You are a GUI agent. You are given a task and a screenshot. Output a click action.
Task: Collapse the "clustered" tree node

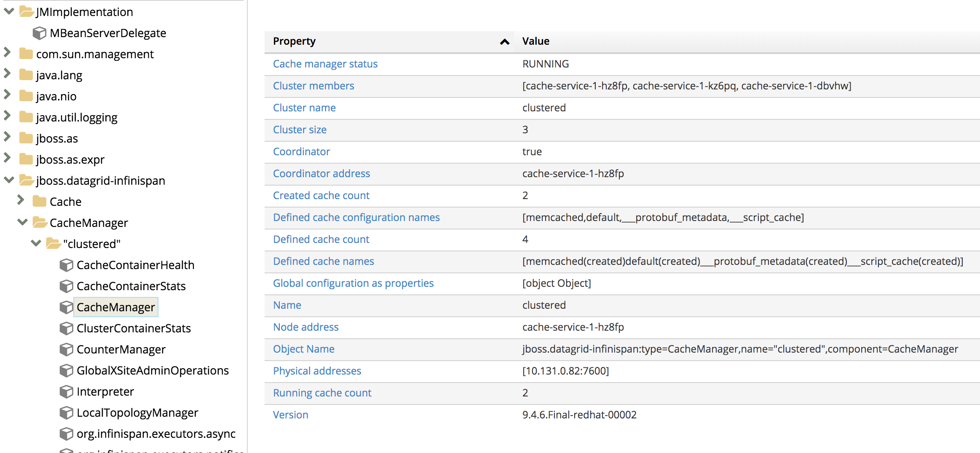pos(36,243)
